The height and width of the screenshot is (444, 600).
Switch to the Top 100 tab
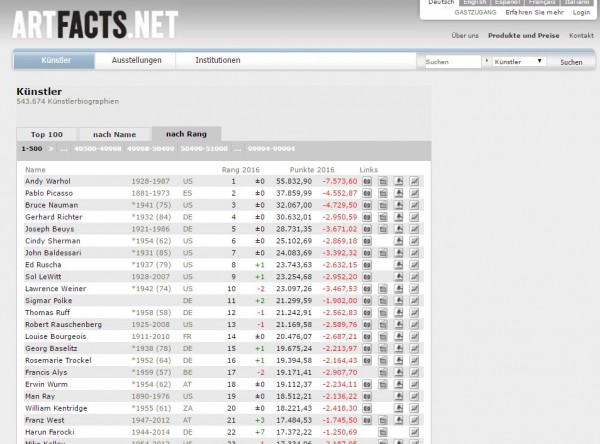(x=47, y=134)
